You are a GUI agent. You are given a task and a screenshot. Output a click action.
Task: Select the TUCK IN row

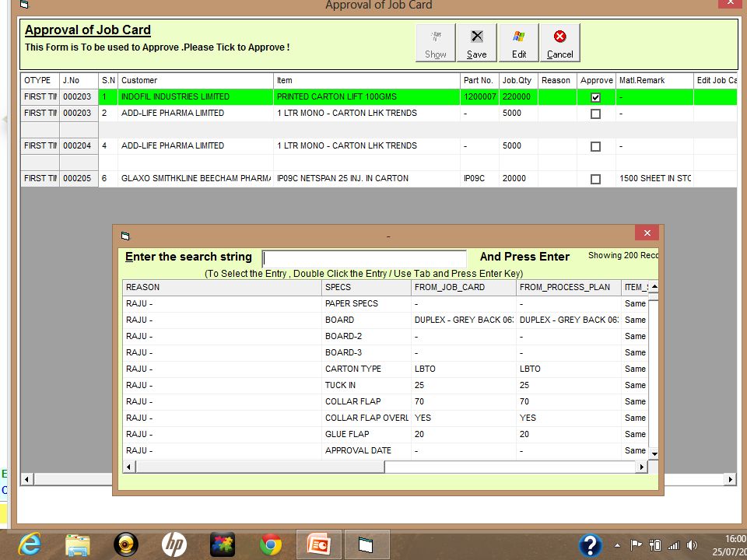[385, 385]
